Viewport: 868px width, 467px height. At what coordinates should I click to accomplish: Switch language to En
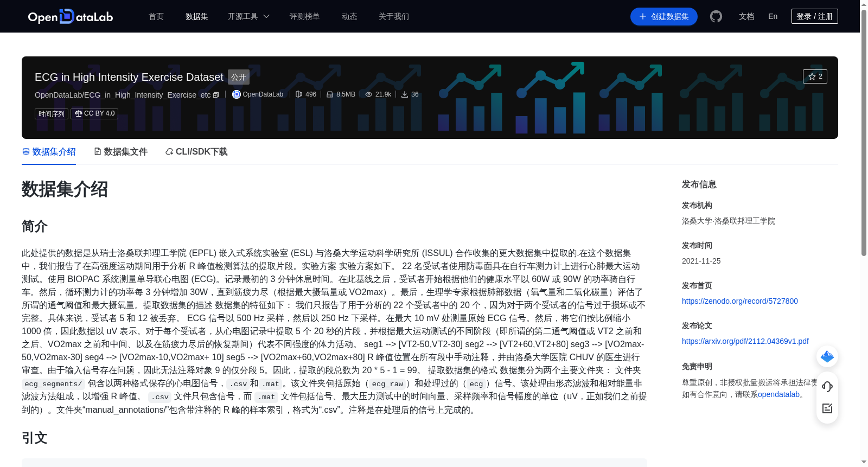pyautogui.click(x=773, y=16)
